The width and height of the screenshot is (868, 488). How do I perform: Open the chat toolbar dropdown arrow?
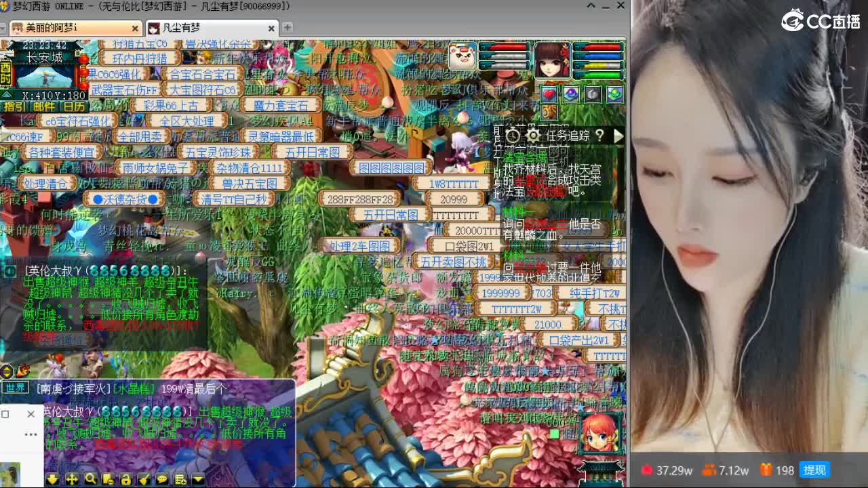click(x=198, y=479)
